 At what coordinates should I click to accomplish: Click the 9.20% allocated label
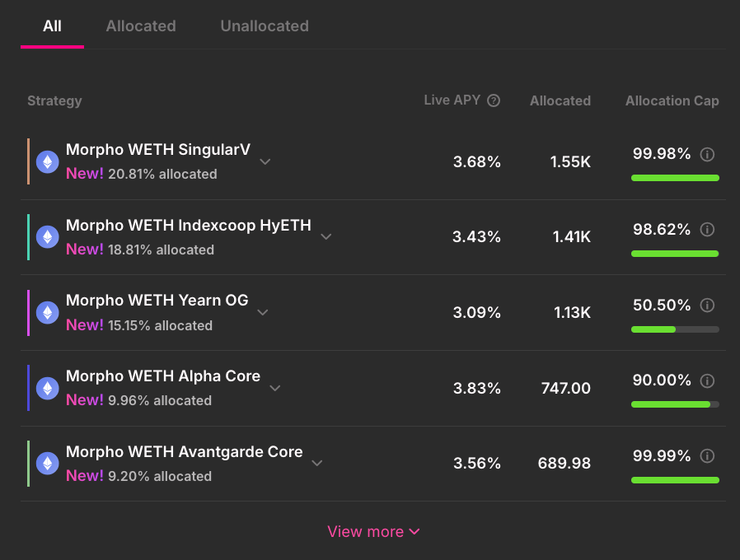click(160, 476)
